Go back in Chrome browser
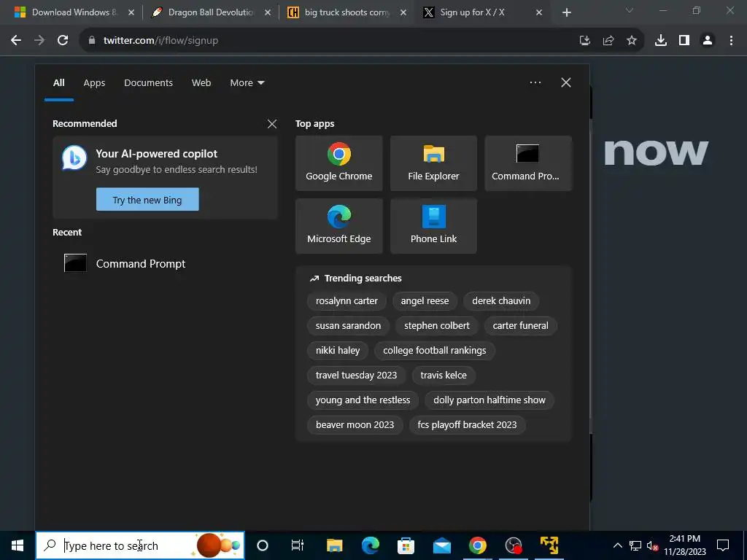This screenshot has width=747, height=560. (x=16, y=41)
